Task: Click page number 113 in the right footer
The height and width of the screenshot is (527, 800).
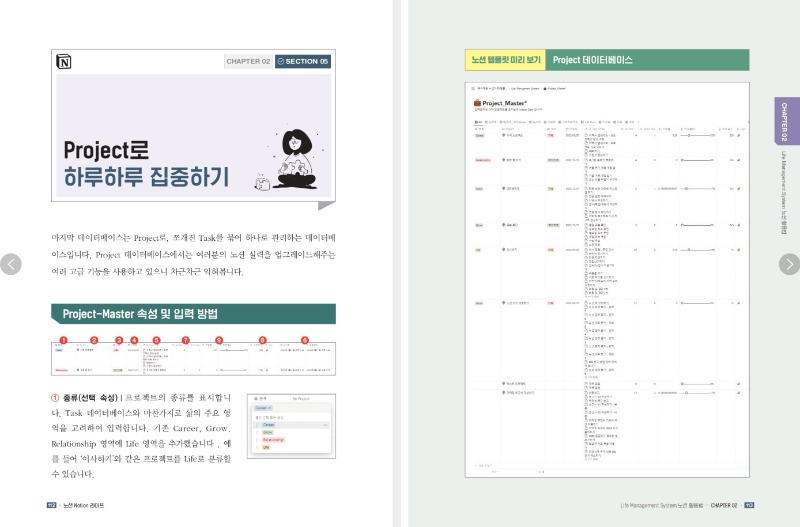Action: (x=749, y=505)
